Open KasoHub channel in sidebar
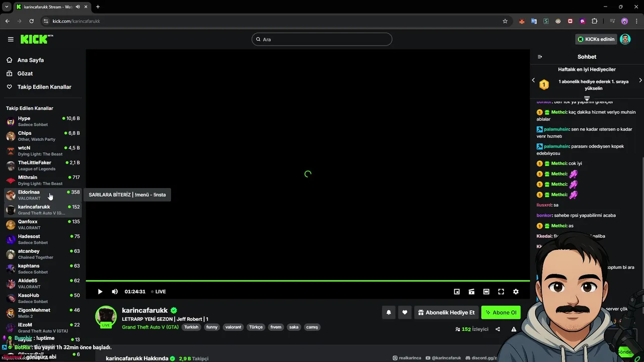 43,298
